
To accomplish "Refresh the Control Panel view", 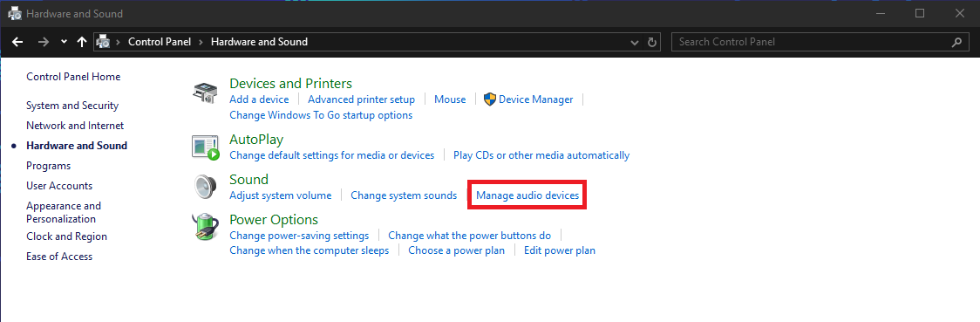I will (652, 43).
